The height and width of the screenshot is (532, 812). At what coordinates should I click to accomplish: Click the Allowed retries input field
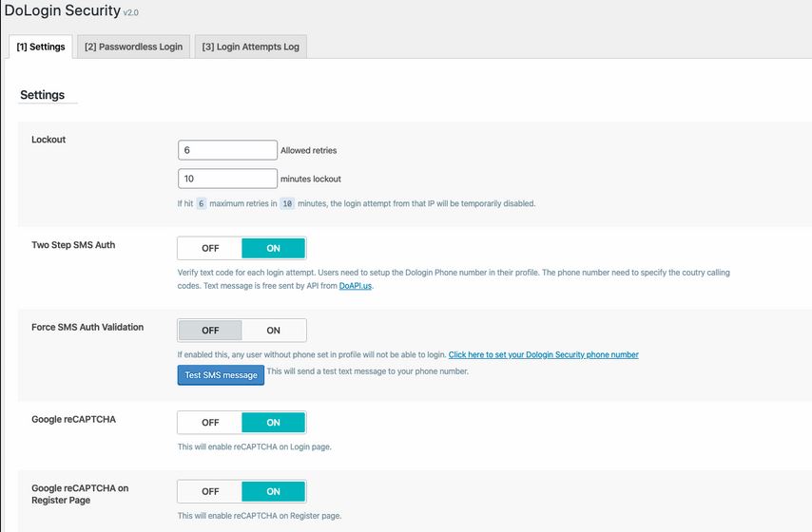point(227,150)
